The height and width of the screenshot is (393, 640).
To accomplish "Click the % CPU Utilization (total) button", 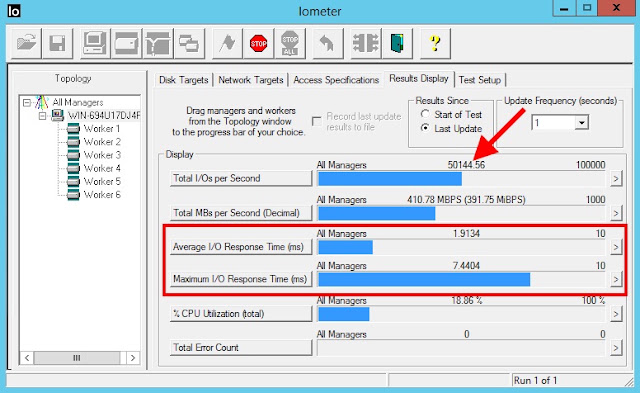I will coord(241,314).
